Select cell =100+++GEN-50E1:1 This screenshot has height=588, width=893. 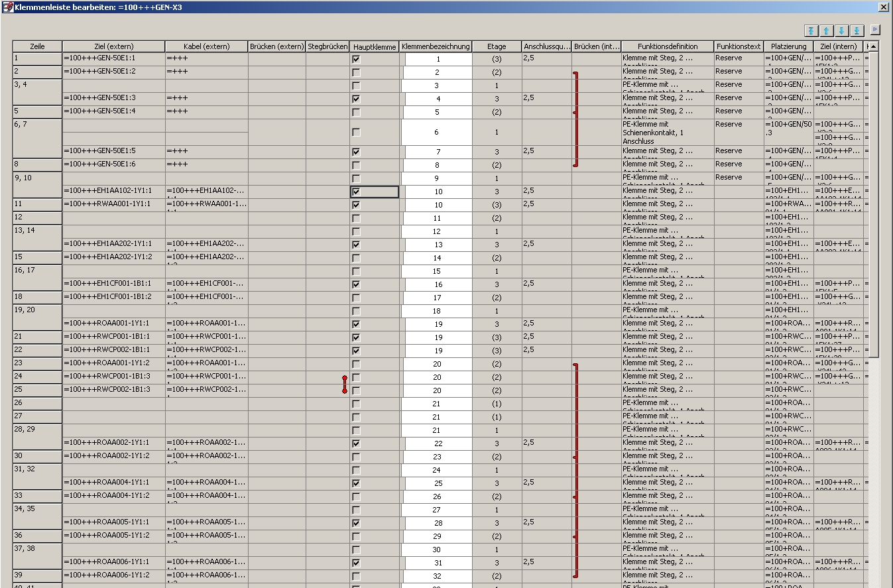pyautogui.click(x=113, y=60)
